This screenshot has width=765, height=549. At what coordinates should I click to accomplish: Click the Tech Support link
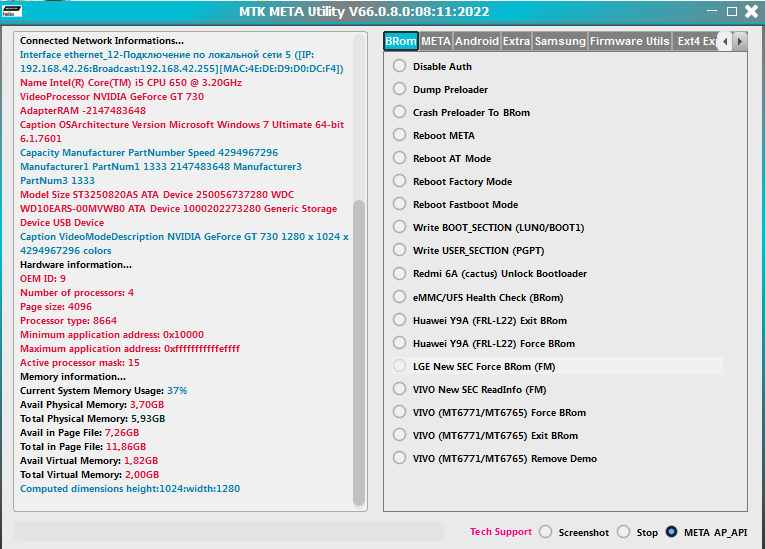point(500,532)
